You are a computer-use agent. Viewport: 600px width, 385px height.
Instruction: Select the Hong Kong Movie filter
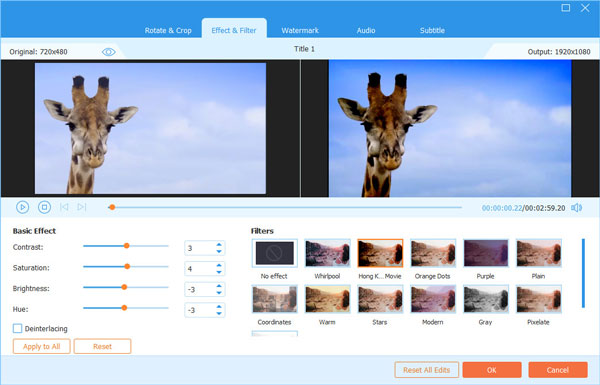point(380,253)
